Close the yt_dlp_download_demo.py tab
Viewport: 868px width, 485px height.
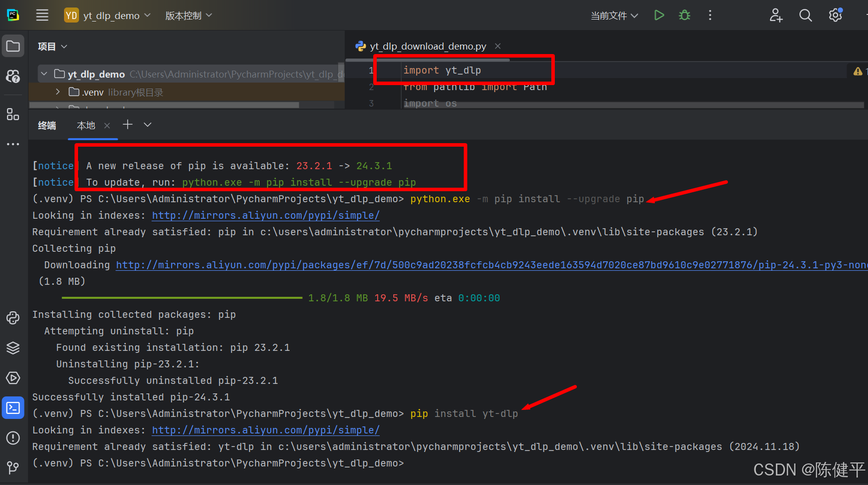click(498, 46)
